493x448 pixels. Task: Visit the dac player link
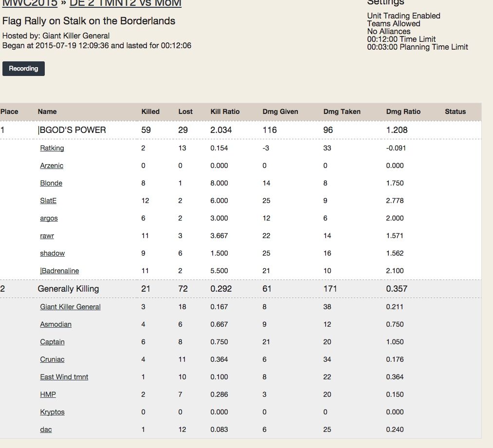46,430
